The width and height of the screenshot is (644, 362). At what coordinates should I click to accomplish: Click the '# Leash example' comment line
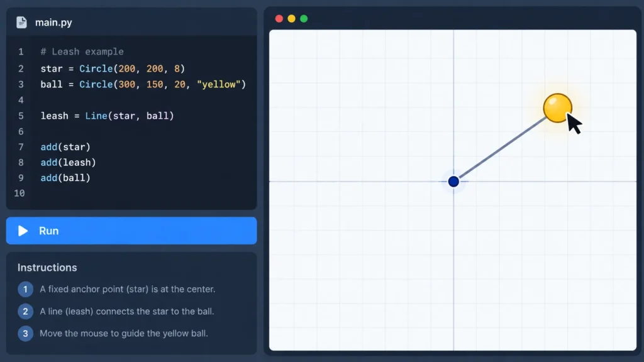pos(82,52)
